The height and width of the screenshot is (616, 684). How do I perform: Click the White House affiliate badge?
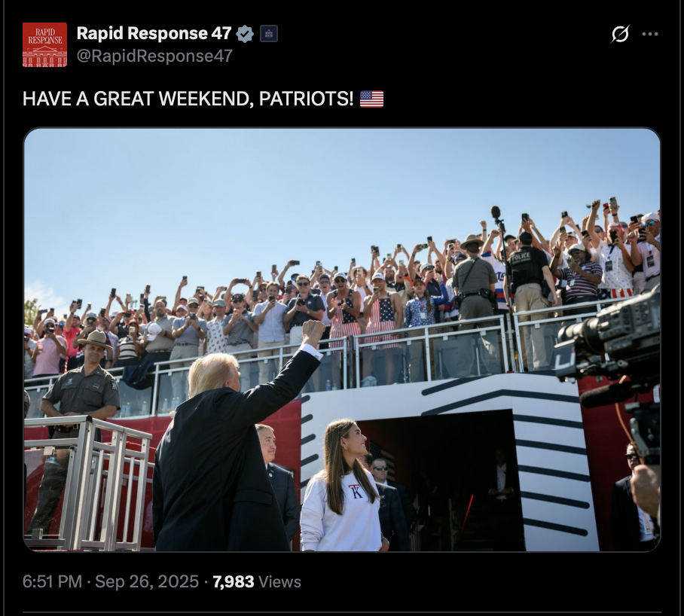pos(269,34)
